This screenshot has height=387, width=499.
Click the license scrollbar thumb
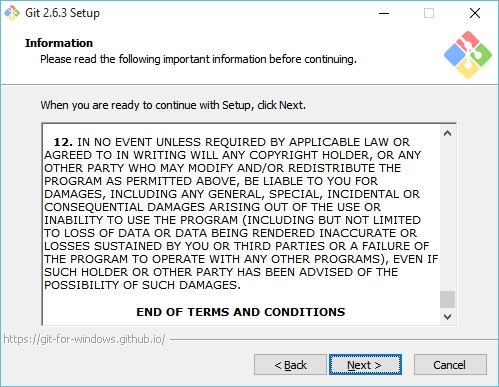[447, 300]
